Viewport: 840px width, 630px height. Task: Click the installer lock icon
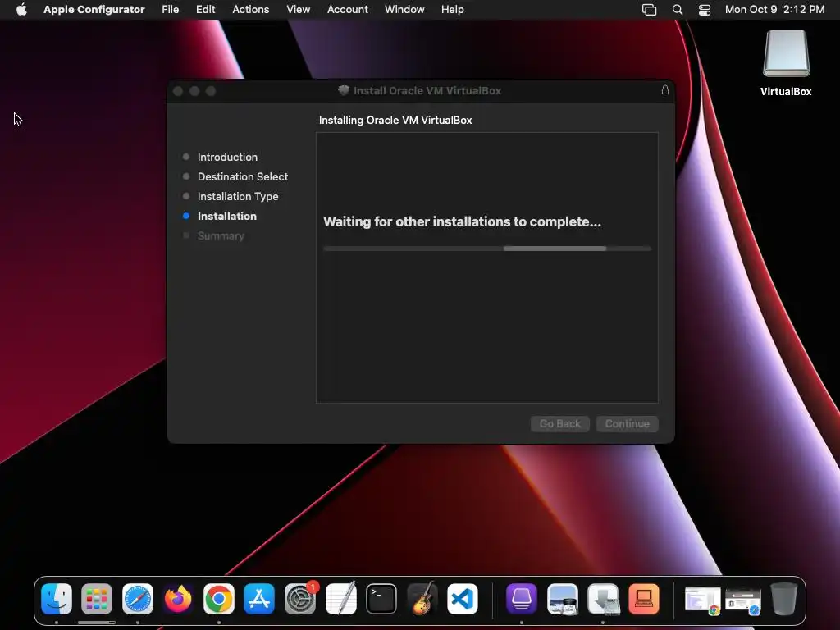click(664, 90)
